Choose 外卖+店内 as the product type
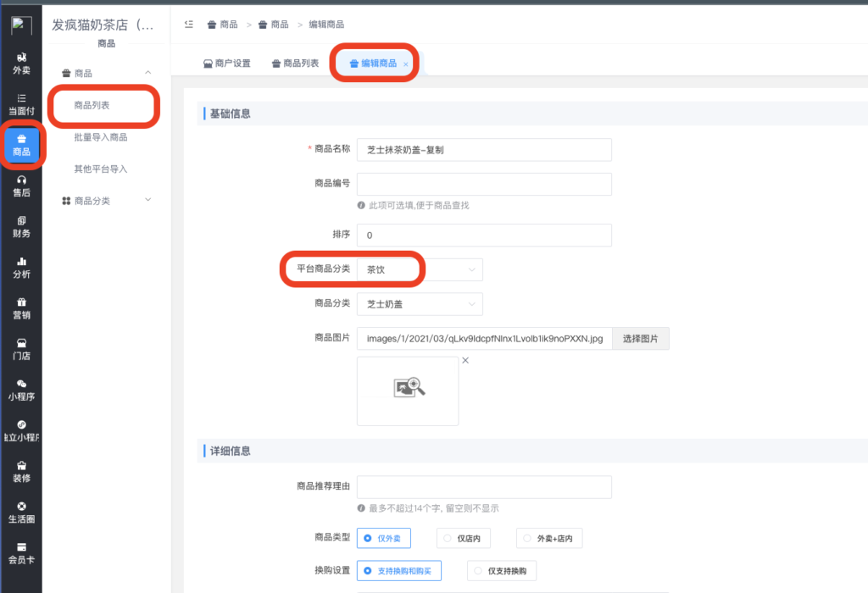Screen dimensions: 868x593 click(548, 538)
